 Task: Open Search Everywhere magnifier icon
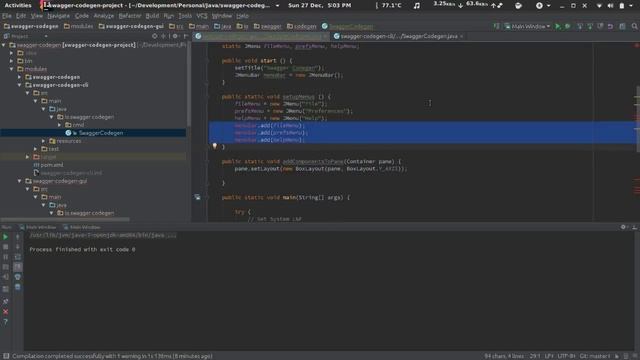[635, 26]
